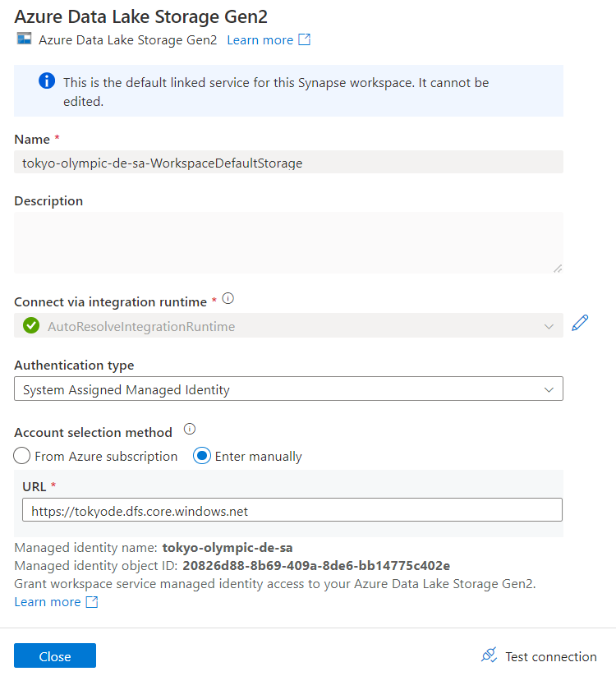The width and height of the screenshot is (616, 676).
Task: Click the Authentication type chevron arrow
Action: click(x=549, y=388)
